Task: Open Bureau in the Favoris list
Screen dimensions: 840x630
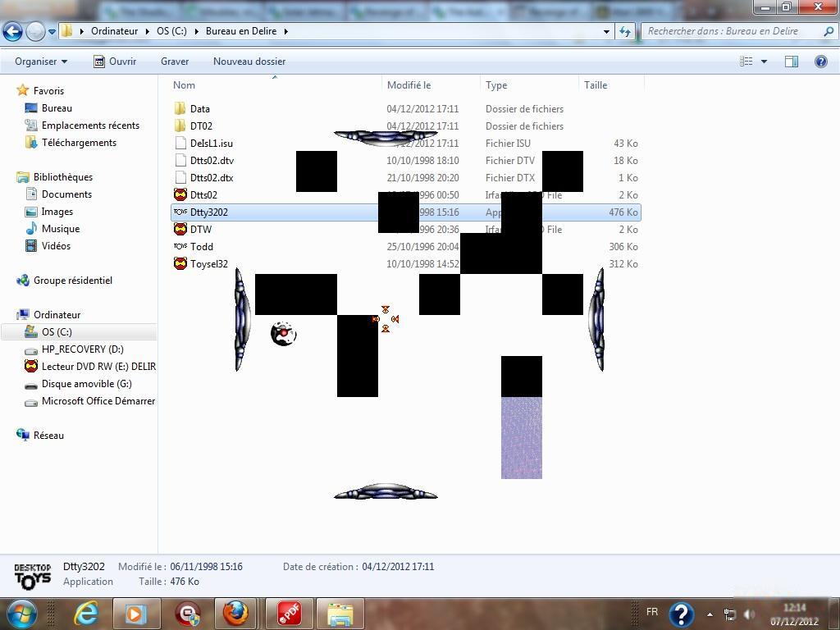Action: point(57,107)
